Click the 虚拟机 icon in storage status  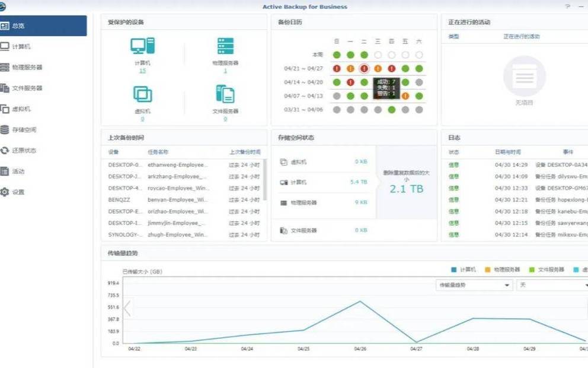click(283, 162)
